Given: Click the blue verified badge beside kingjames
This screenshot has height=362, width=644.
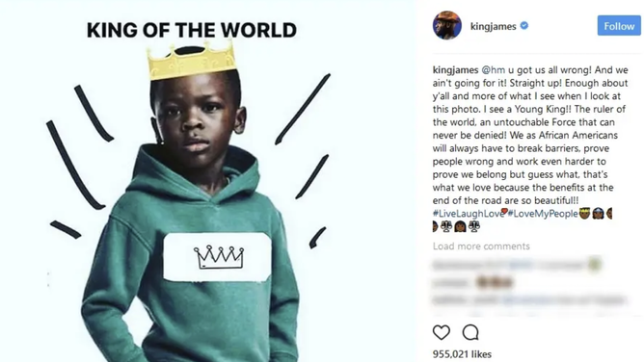Looking at the screenshot, I should tap(524, 26).
